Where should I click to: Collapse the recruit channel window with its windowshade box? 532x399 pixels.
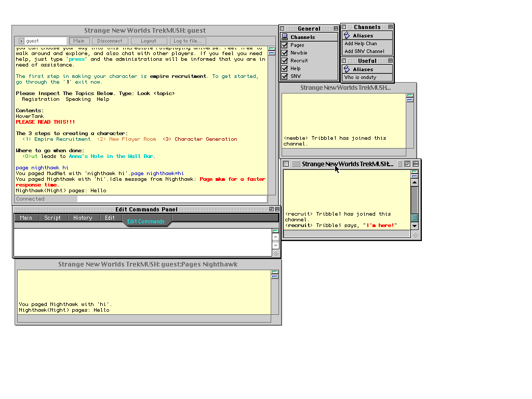(416, 164)
